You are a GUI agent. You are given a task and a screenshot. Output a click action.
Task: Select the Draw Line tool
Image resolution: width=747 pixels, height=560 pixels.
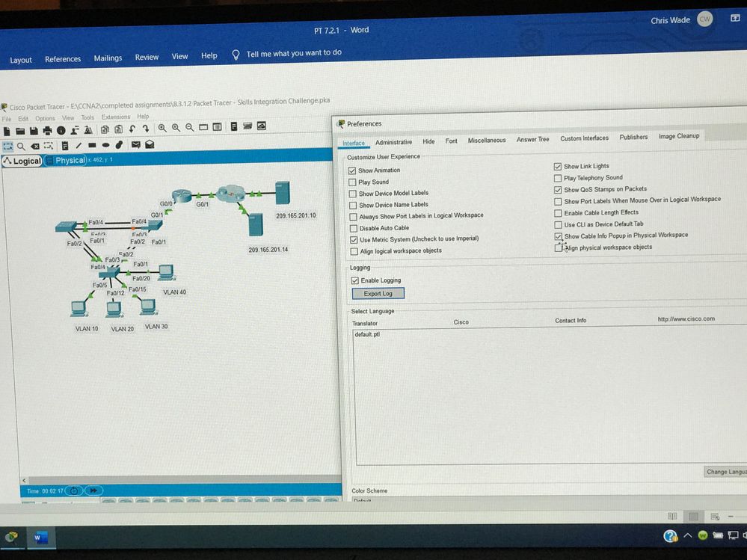point(78,145)
